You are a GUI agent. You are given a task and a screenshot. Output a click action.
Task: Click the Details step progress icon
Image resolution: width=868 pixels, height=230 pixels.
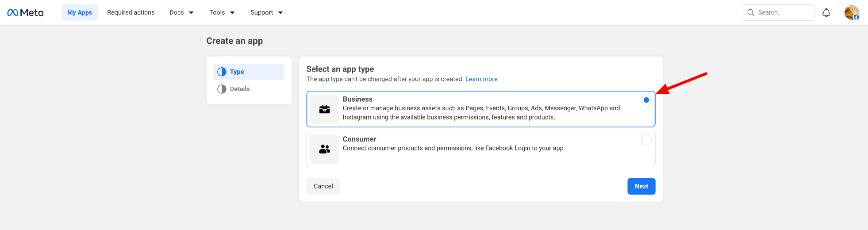[222, 89]
